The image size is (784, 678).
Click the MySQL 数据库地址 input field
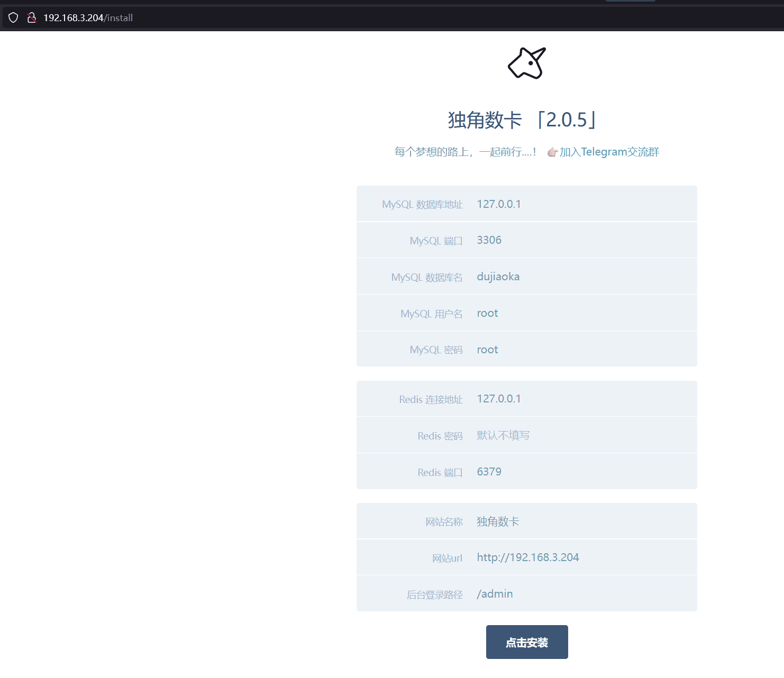click(x=582, y=204)
